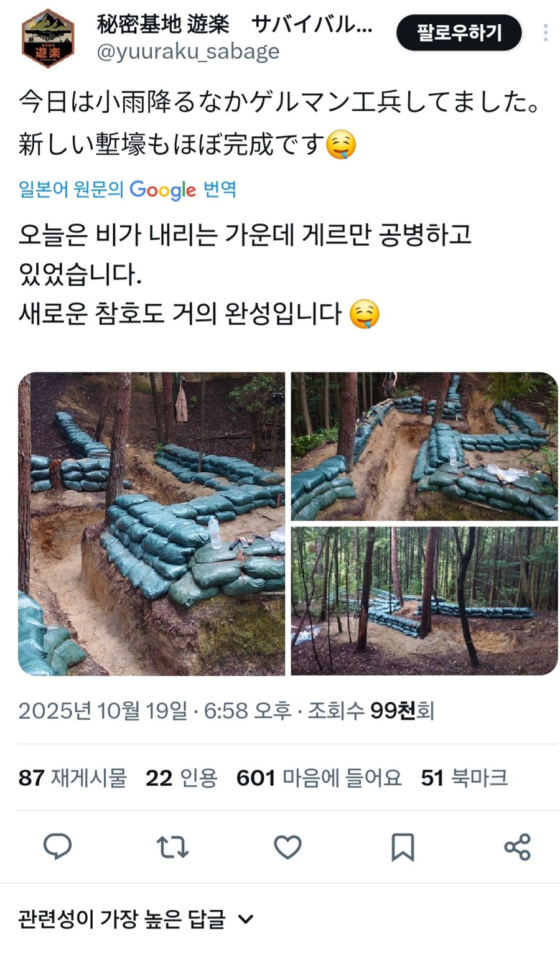Image resolution: width=560 pixels, height=965 pixels.
Task: Open the large left trench photo
Action: coord(152,524)
